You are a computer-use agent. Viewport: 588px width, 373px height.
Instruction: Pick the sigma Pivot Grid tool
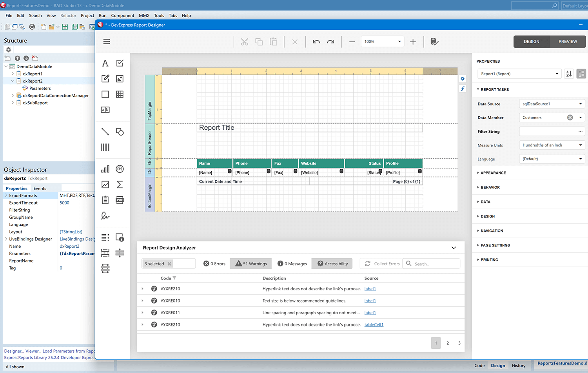120,184
